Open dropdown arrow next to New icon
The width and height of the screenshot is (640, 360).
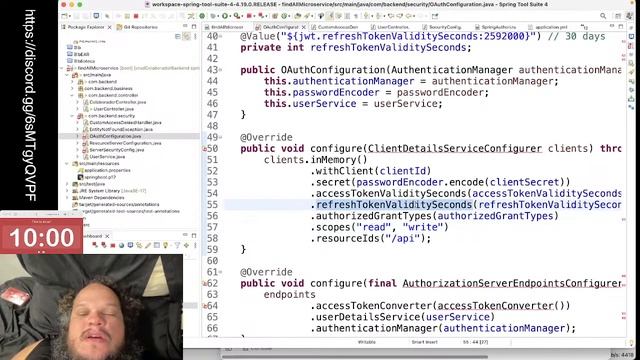click(x=70, y=16)
